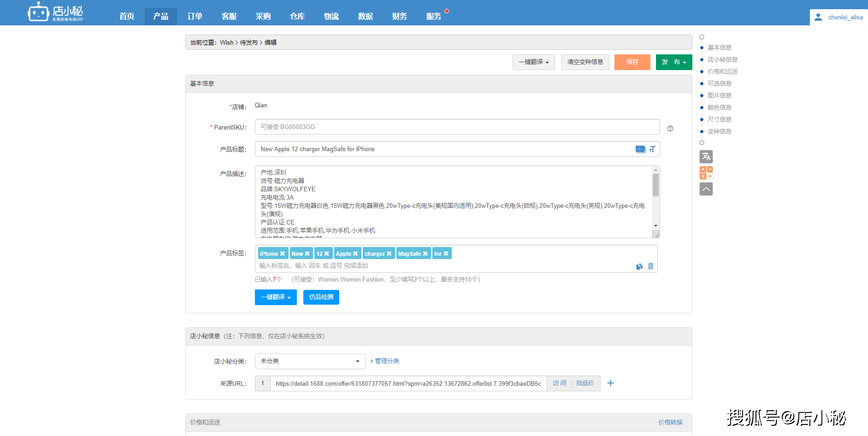Click the orange 保存 save button
Image resolution: width=868 pixels, height=436 pixels.
632,62
